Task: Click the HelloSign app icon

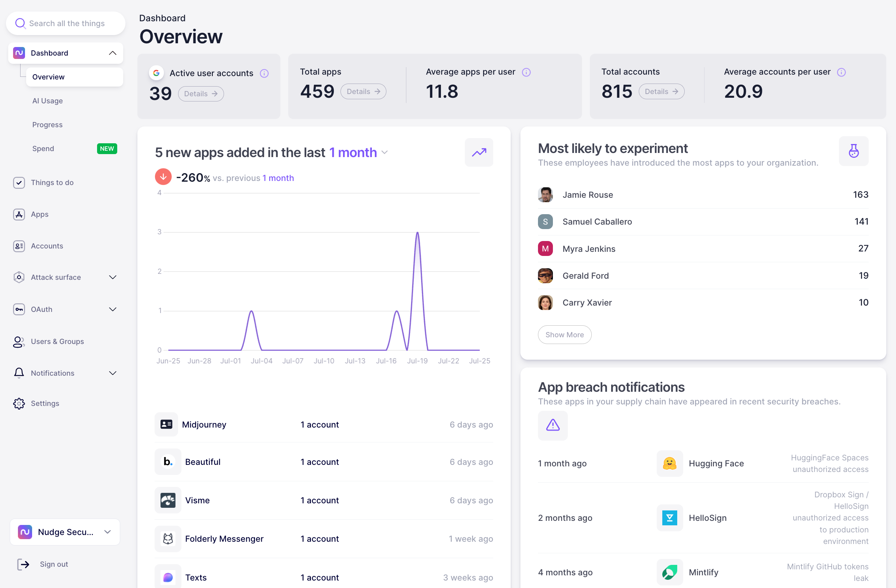Action: click(670, 517)
